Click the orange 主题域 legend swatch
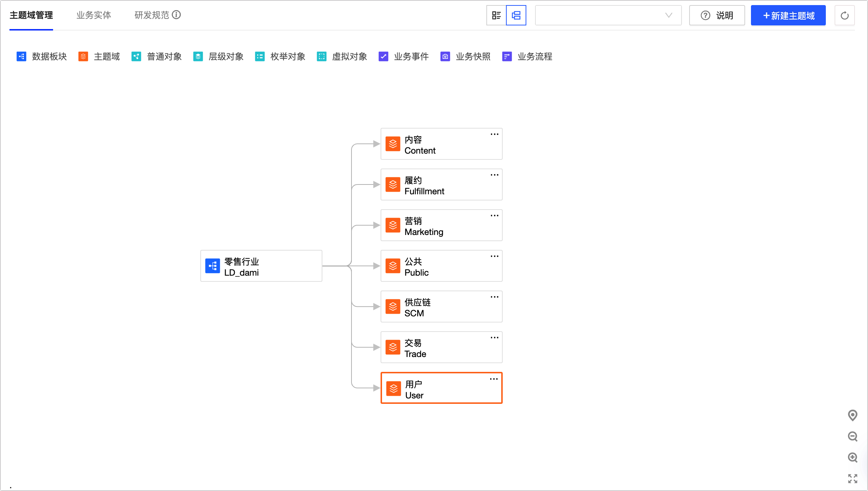The height and width of the screenshot is (491, 868). point(83,57)
